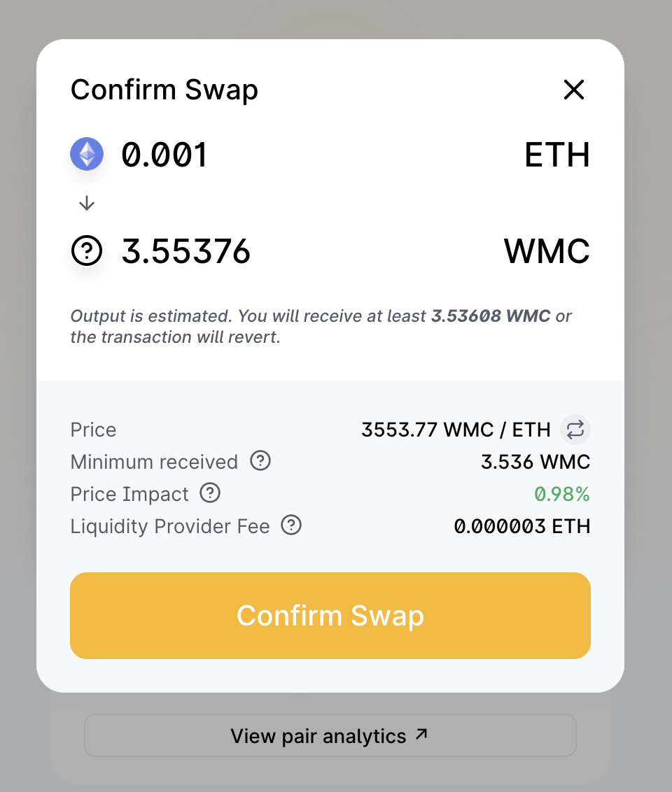Viewport: 672px width, 792px height.
Task: Open View pair analytics link
Action: (x=330, y=735)
